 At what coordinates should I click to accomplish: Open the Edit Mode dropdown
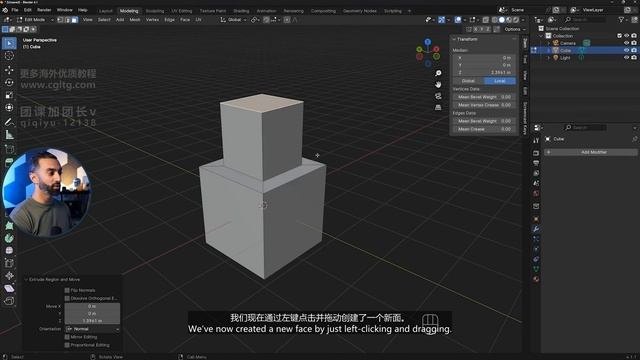pos(35,20)
